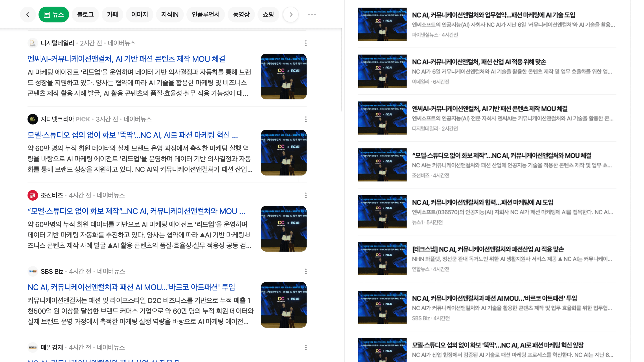Select the 지식iN tab
The image size is (644, 362).
(x=170, y=15)
